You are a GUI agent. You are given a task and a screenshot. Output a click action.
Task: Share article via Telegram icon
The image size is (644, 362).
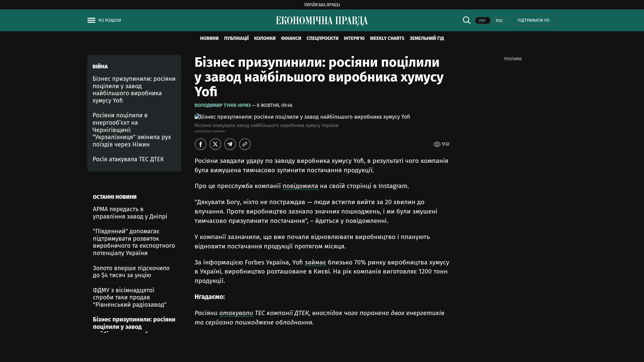(230, 144)
